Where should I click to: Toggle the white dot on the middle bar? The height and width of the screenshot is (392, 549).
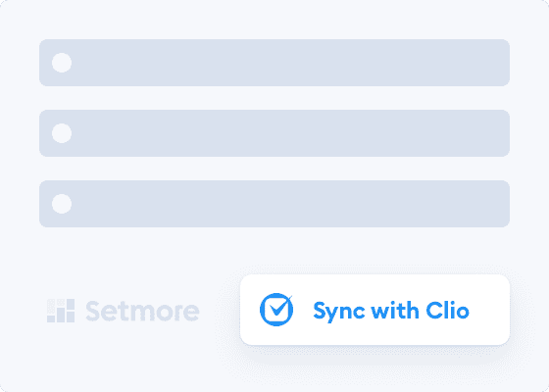[62, 133]
